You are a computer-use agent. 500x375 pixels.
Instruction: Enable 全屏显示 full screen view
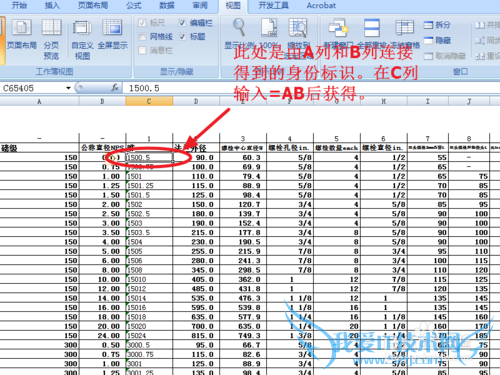click(112, 34)
